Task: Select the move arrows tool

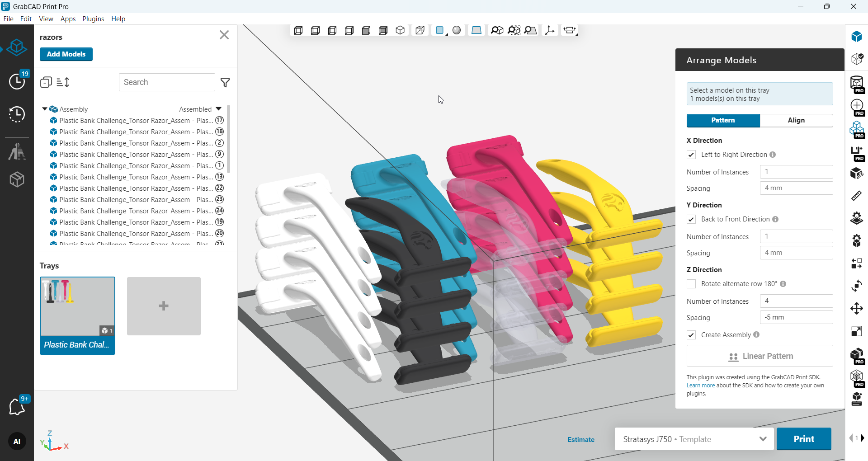Action: click(856, 309)
